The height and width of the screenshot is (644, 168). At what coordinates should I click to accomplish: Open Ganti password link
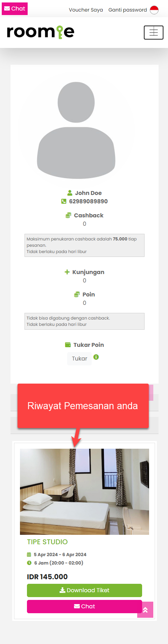(127, 10)
